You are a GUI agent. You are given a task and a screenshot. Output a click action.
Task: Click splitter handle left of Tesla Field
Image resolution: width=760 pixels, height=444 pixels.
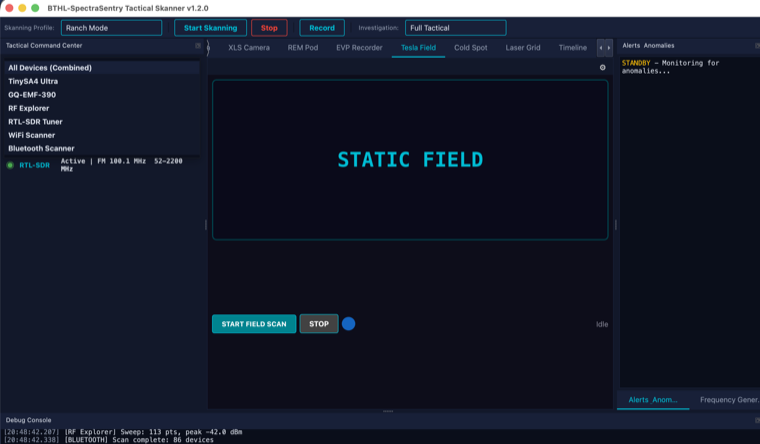click(x=206, y=225)
